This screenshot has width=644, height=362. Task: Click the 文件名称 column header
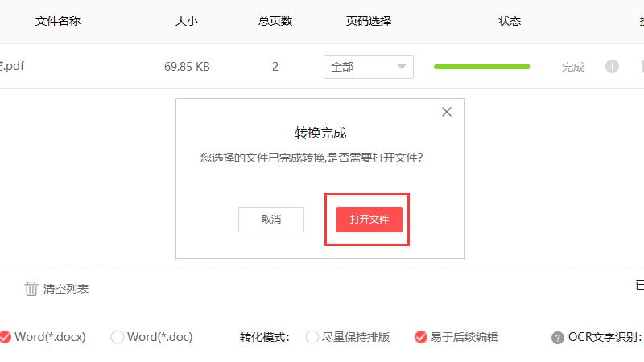tap(58, 21)
